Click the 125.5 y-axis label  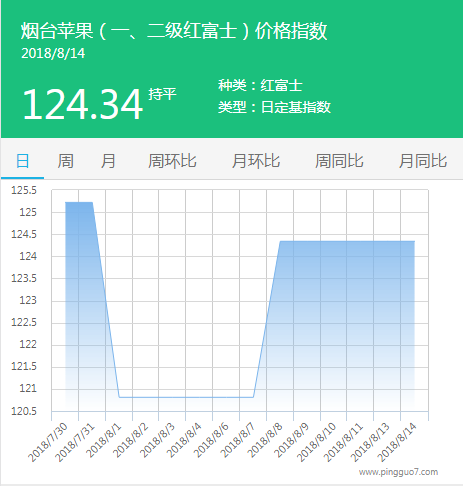click(24, 190)
